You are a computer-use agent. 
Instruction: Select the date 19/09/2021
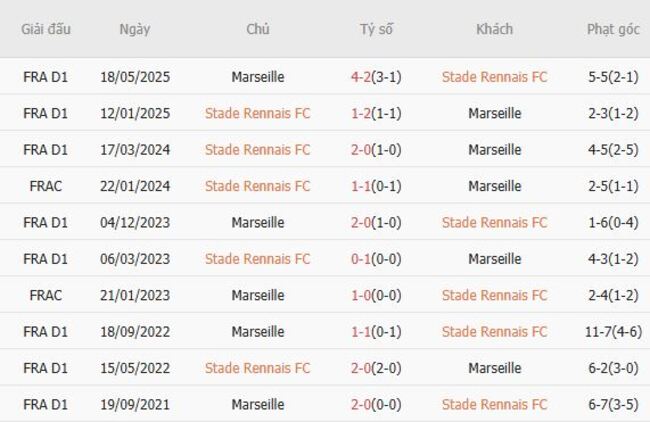coord(135,404)
